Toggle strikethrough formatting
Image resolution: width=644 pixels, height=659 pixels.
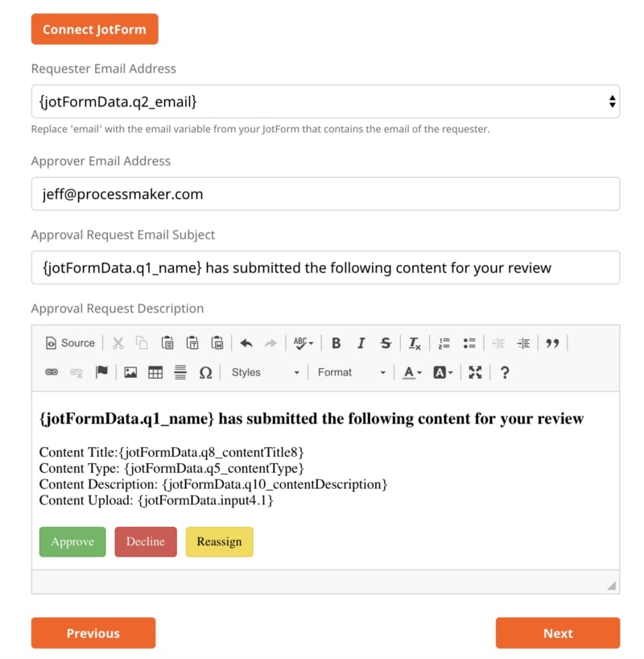point(386,343)
